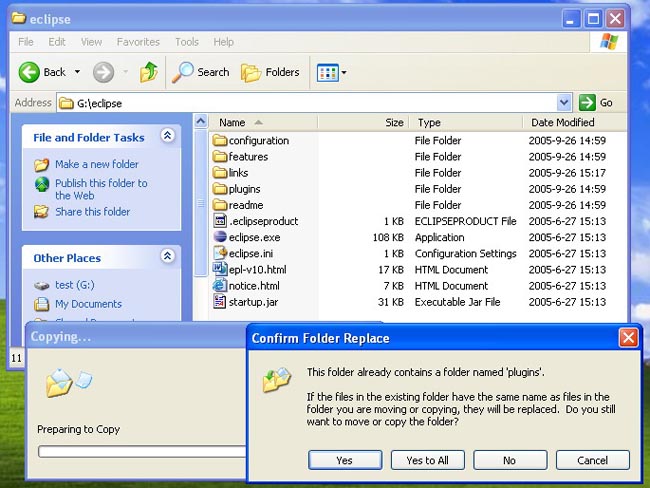
Task: Open the Search magnifier tool
Action: click(x=200, y=72)
